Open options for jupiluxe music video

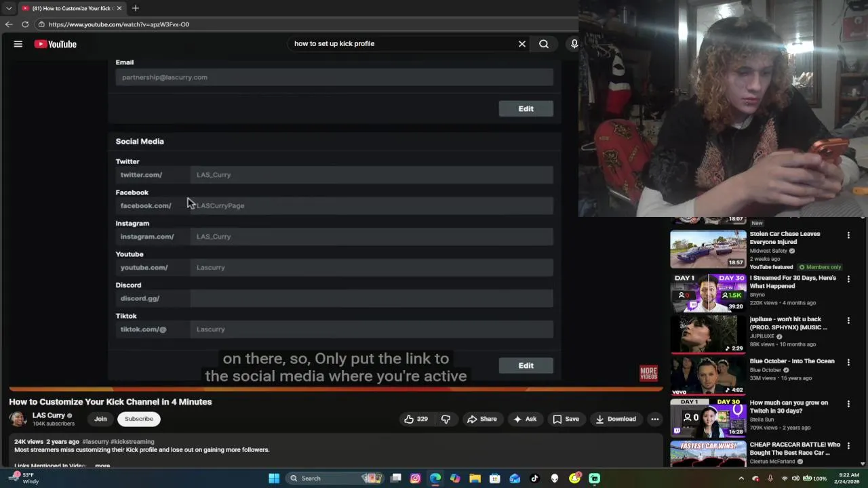click(848, 321)
